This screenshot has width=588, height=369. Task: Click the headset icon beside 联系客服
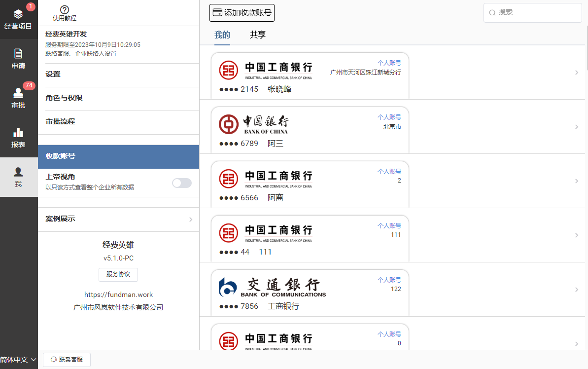click(x=54, y=360)
